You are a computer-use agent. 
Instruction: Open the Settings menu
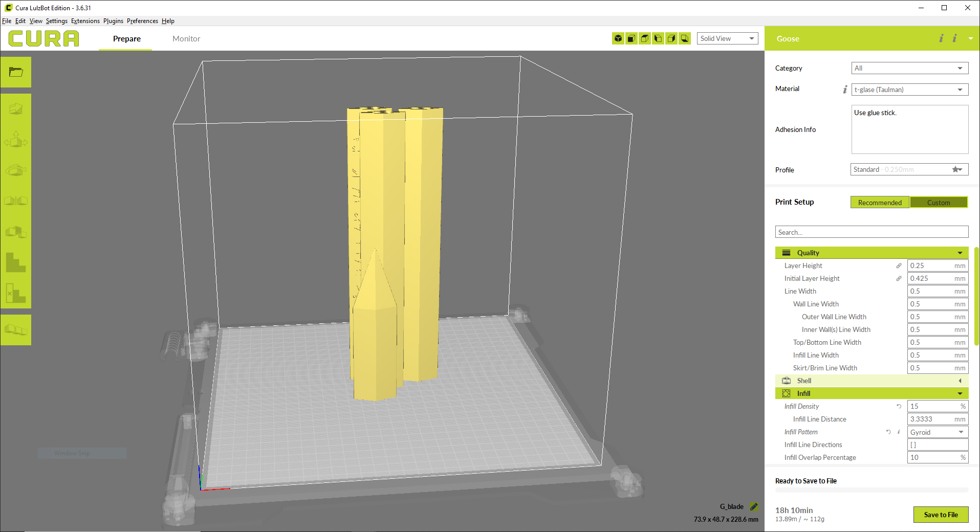click(x=57, y=21)
